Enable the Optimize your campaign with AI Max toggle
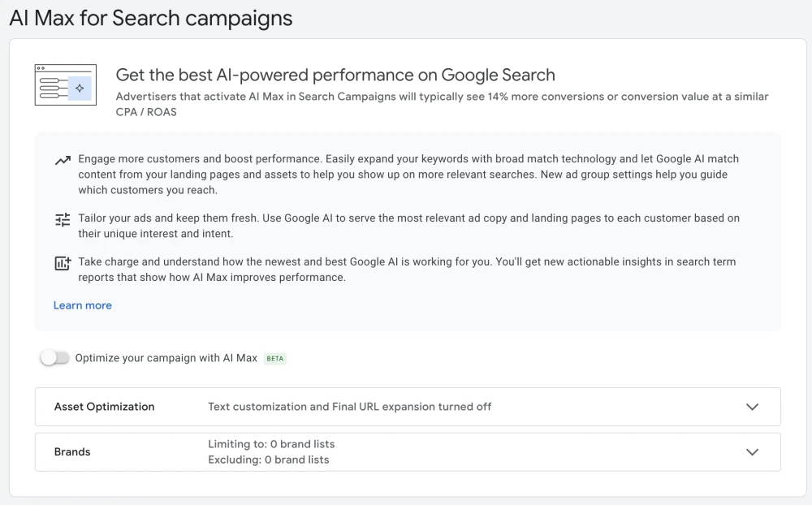 pos(55,358)
